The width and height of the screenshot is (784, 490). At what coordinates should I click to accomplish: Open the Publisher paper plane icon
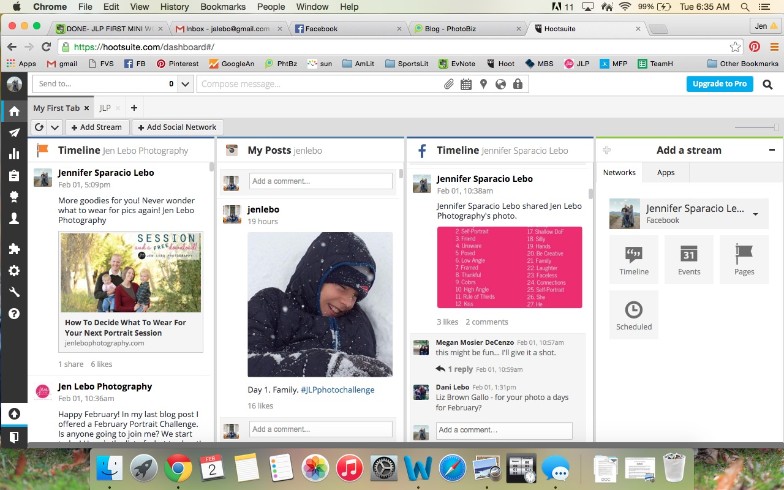click(x=14, y=132)
